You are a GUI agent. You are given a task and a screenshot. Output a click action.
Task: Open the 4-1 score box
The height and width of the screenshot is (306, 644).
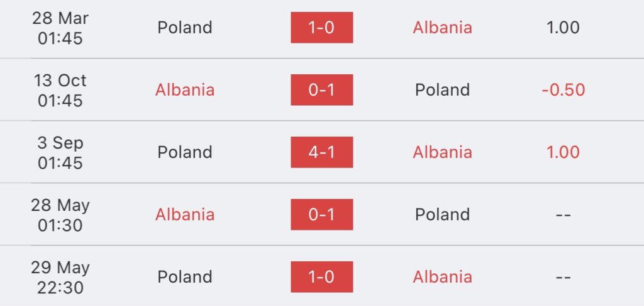(321, 152)
